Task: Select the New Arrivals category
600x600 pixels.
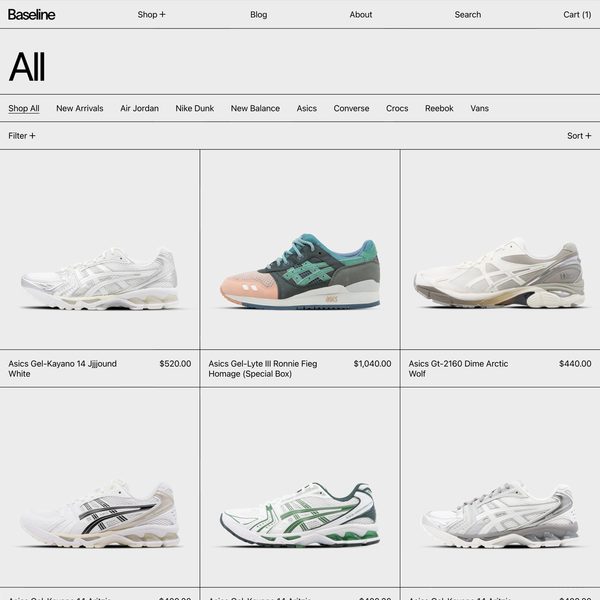Action: 80,108
